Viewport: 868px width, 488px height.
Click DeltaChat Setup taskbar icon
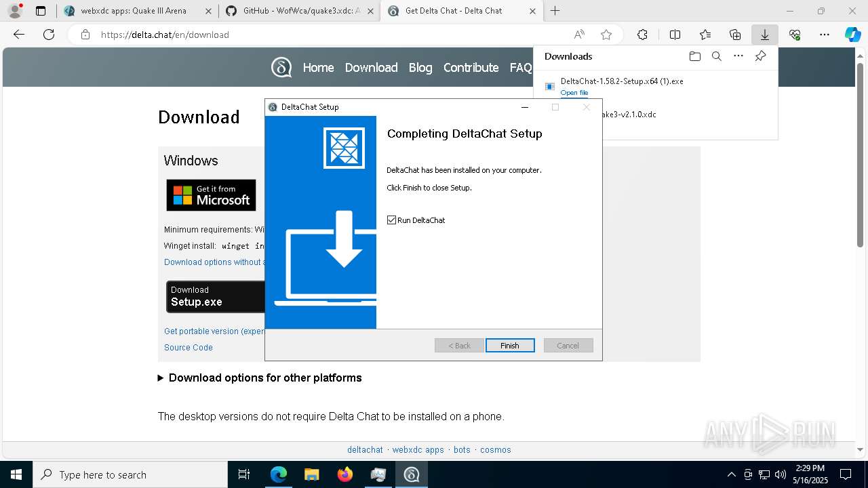[x=411, y=474]
